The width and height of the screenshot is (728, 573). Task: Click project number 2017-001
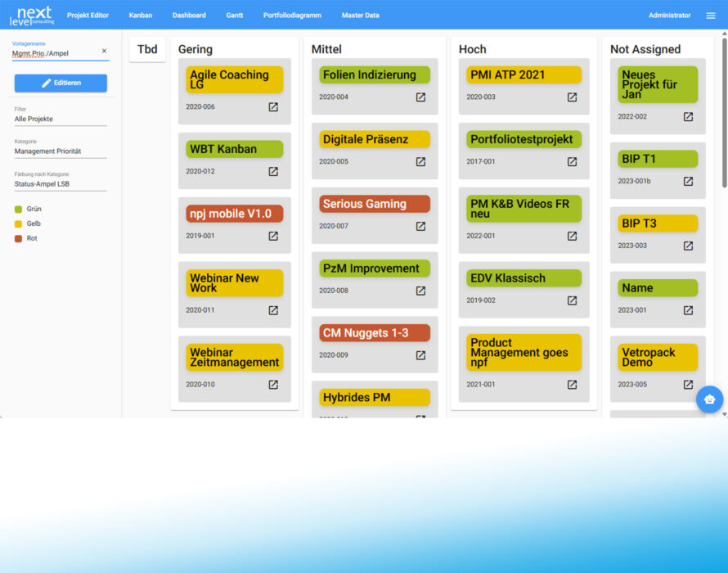point(480,162)
